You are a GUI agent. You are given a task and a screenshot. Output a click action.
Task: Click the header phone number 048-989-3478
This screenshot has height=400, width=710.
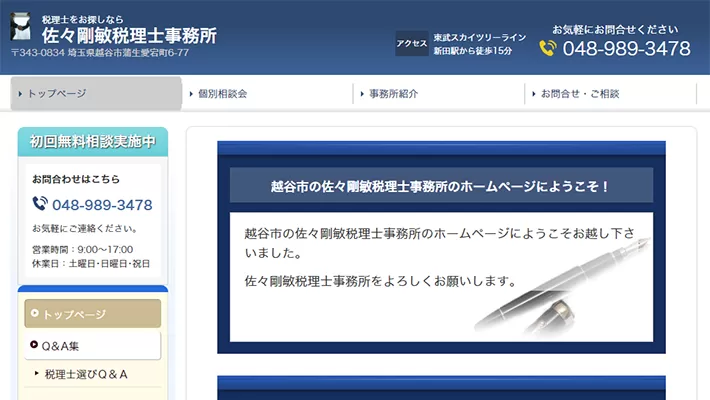[x=626, y=48]
